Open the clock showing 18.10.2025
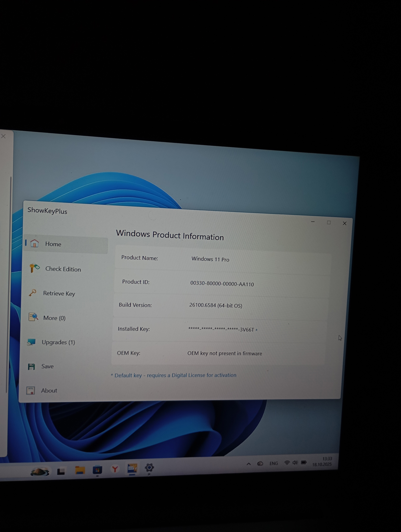401x532 pixels. point(322,462)
